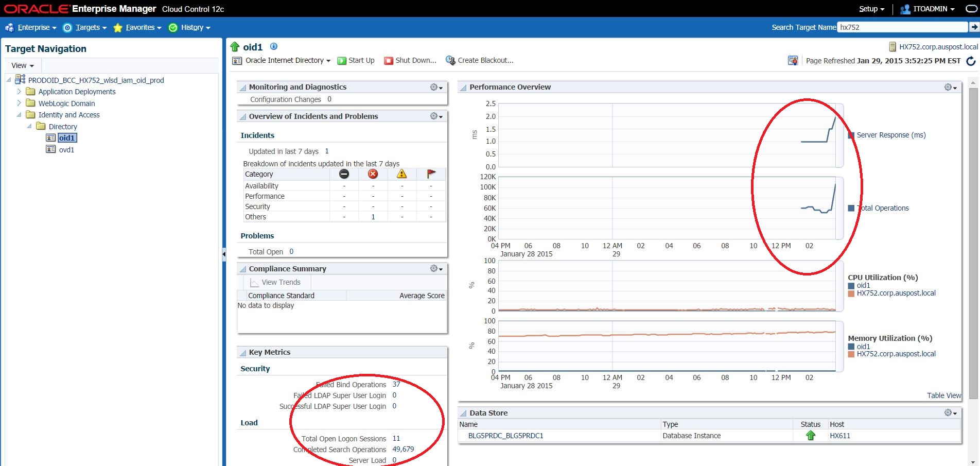
Task: Click the oid1 information icon
Action: pyautogui.click(x=274, y=46)
